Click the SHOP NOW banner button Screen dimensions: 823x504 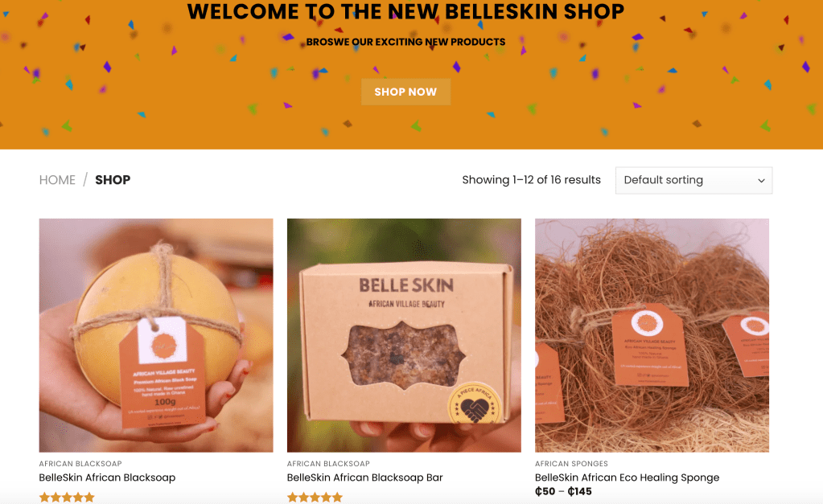pos(405,92)
